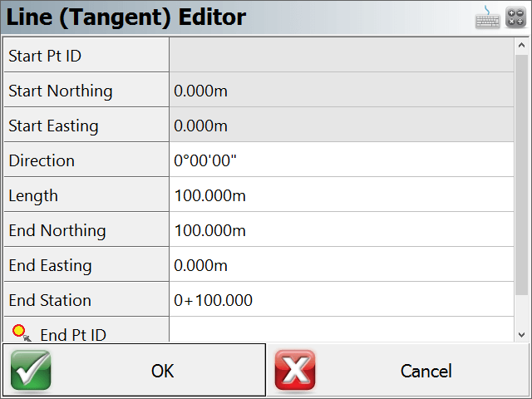Click the End Pt ID point picker icon
This screenshot has width=532, height=399.
tap(22, 332)
